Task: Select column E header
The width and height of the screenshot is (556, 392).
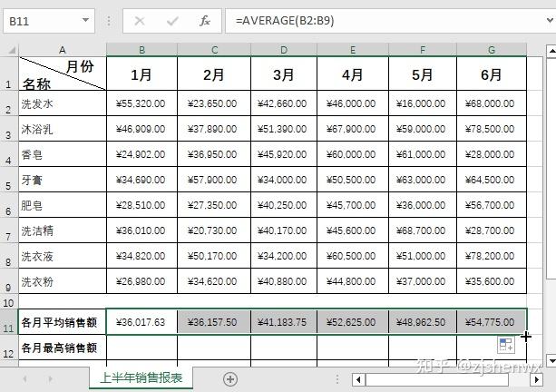Action: tap(353, 50)
